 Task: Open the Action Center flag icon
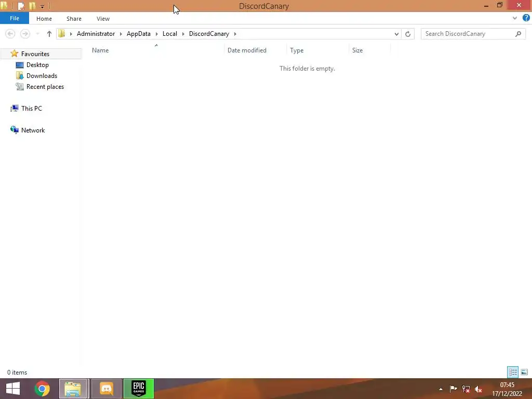point(453,389)
